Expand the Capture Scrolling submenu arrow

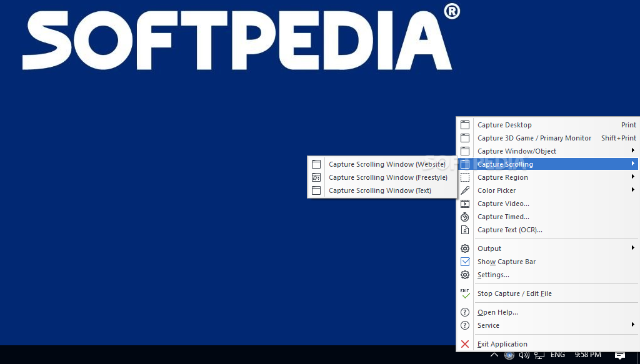(x=632, y=164)
